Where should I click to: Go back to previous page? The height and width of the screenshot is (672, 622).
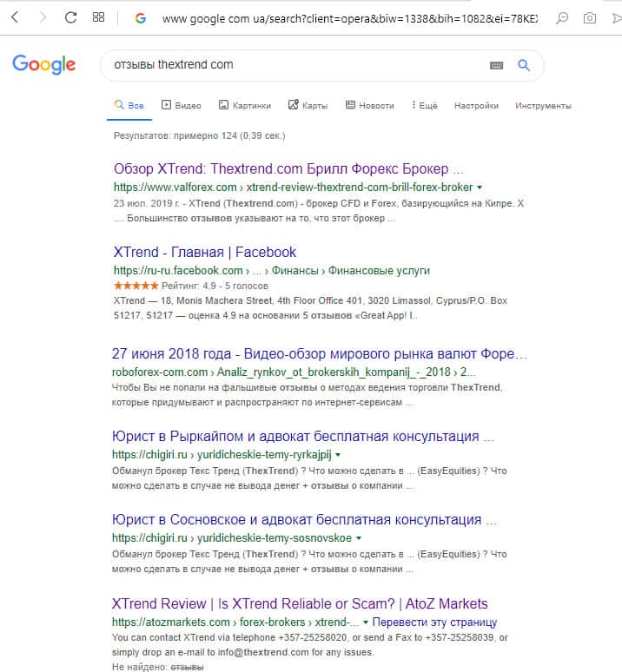(x=15, y=17)
